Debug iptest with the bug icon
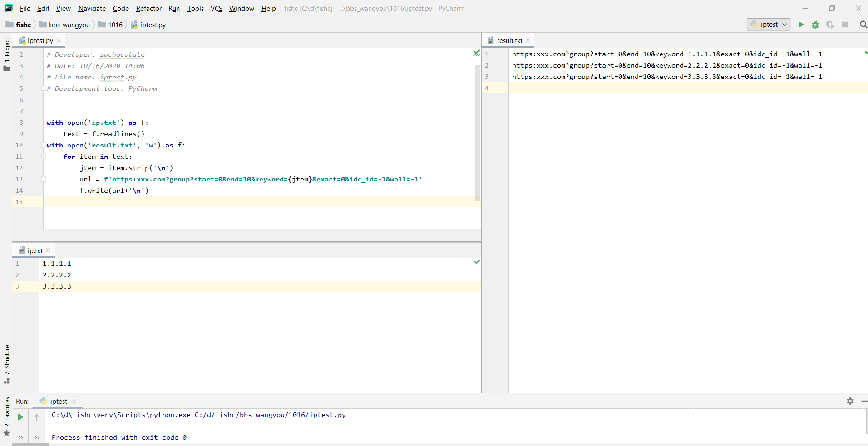Viewport: 868px width, 446px height. (815, 25)
